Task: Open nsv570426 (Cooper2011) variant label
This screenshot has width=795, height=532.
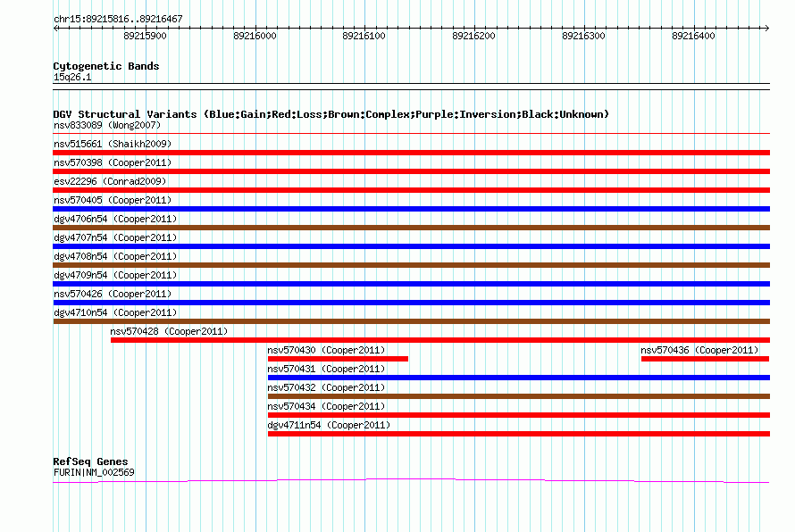Action: pos(113,294)
